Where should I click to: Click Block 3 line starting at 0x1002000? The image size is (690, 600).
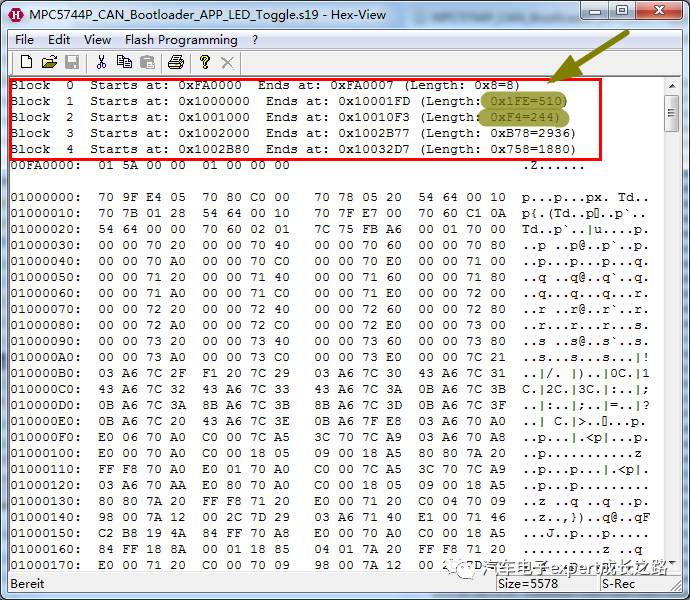point(293,133)
